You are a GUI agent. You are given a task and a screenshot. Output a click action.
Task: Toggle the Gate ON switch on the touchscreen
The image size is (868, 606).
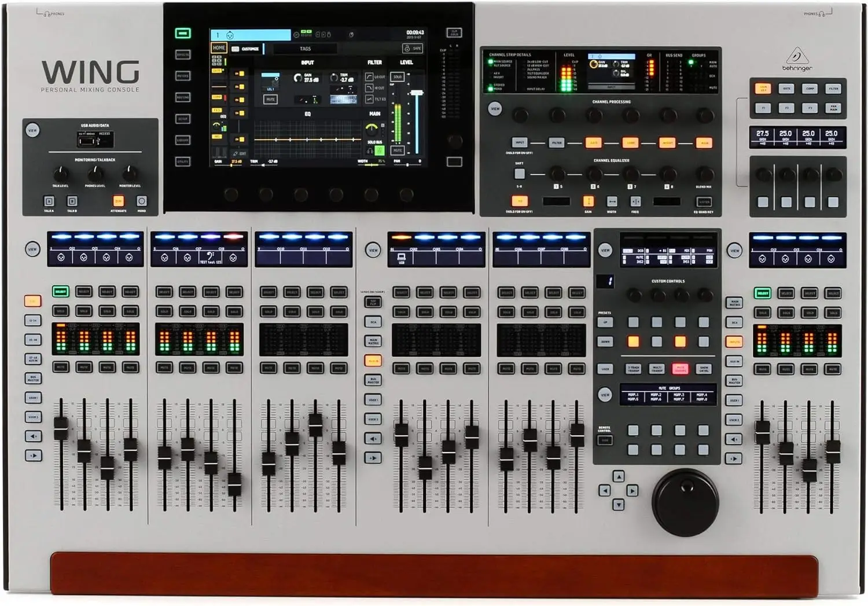[239, 74]
